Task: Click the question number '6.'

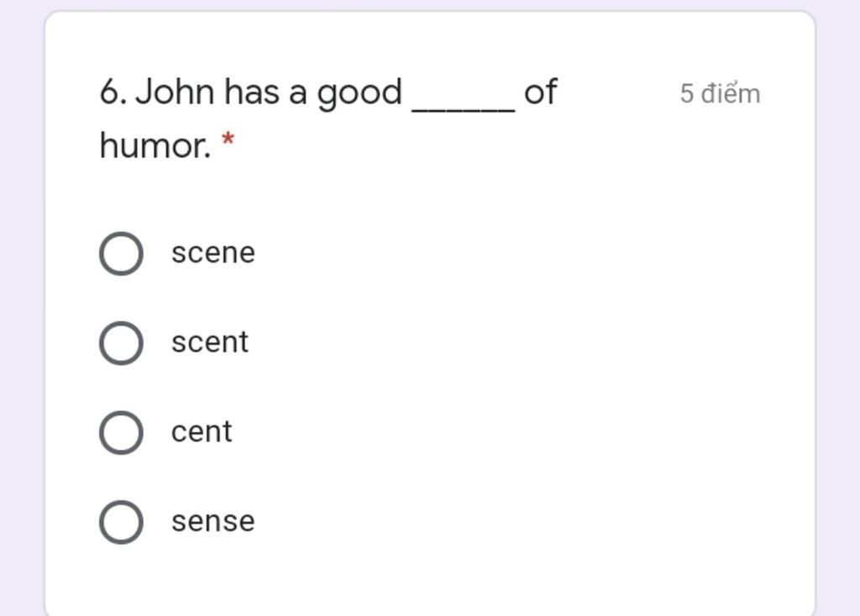Action: pos(113,92)
